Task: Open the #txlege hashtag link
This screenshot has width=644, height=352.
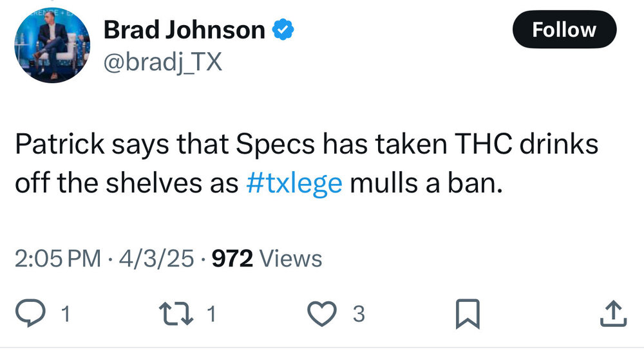Action: (294, 183)
